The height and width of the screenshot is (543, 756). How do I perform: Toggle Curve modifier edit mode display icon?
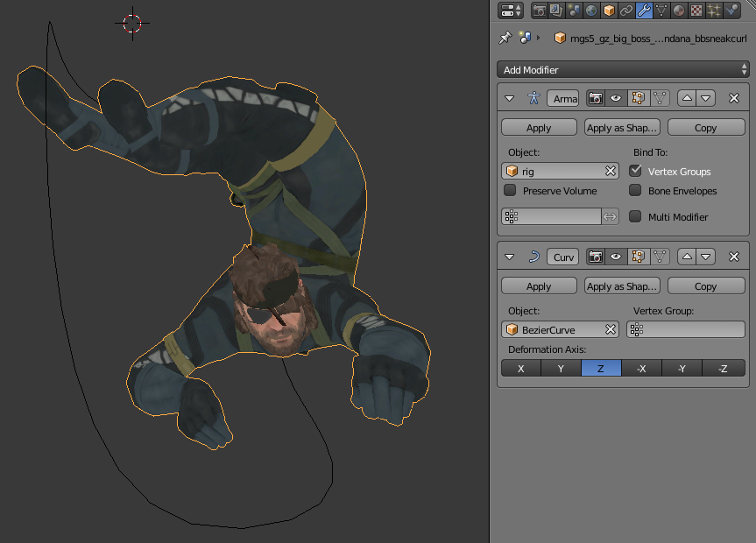pyautogui.click(x=638, y=257)
